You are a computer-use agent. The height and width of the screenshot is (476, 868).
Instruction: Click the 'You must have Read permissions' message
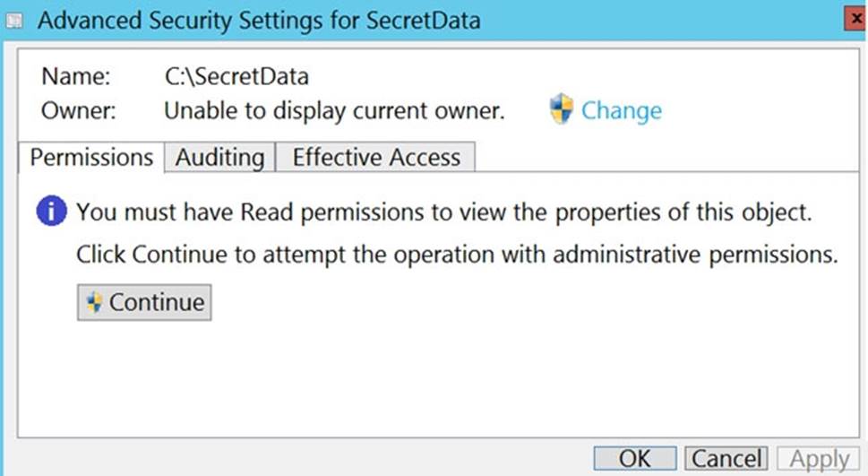click(443, 212)
